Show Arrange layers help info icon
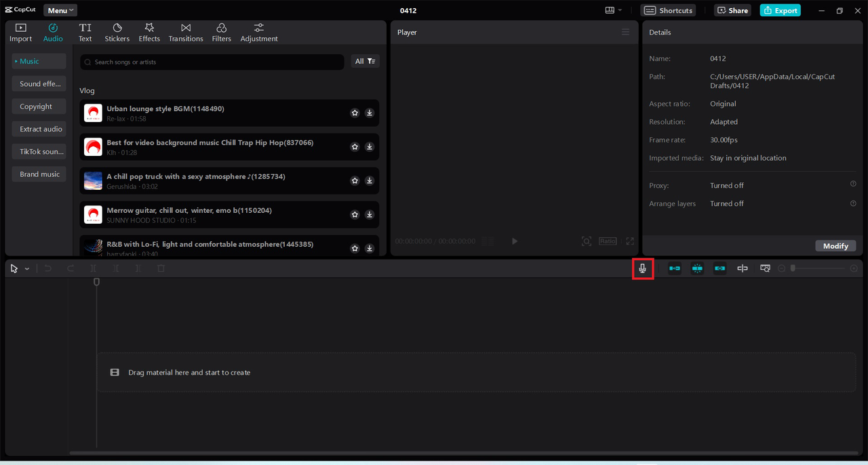The width and height of the screenshot is (868, 465). point(853,203)
